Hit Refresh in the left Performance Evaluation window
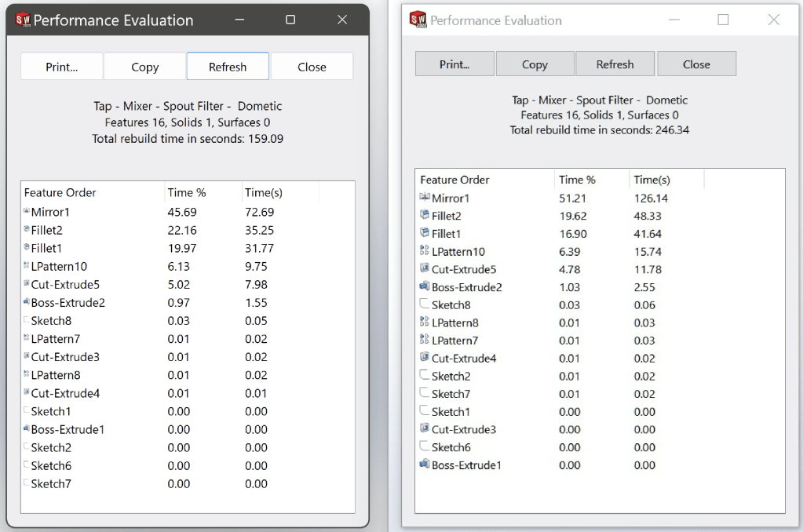Image resolution: width=803 pixels, height=532 pixels. [x=228, y=67]
